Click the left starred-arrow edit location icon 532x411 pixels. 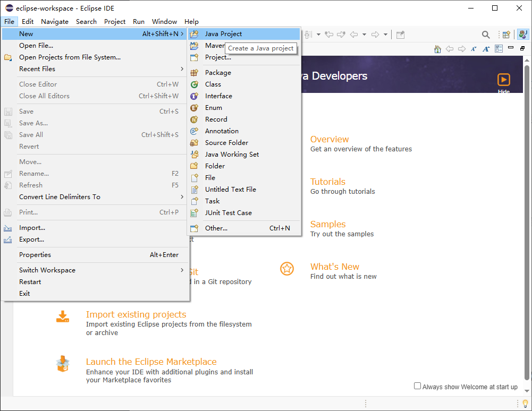click(x=329, y=34)
